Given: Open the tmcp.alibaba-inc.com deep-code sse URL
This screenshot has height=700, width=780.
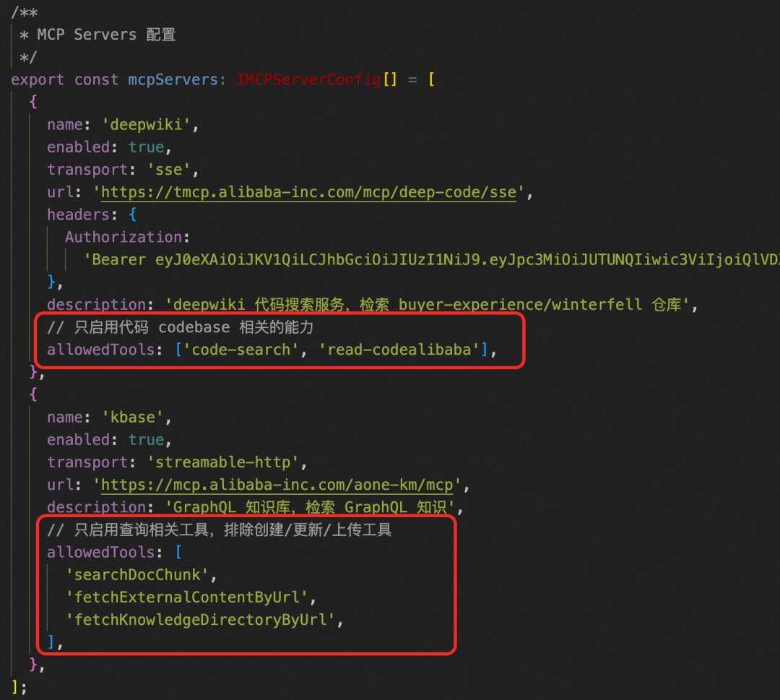Looking at the screenshot, I should point(309,193).
